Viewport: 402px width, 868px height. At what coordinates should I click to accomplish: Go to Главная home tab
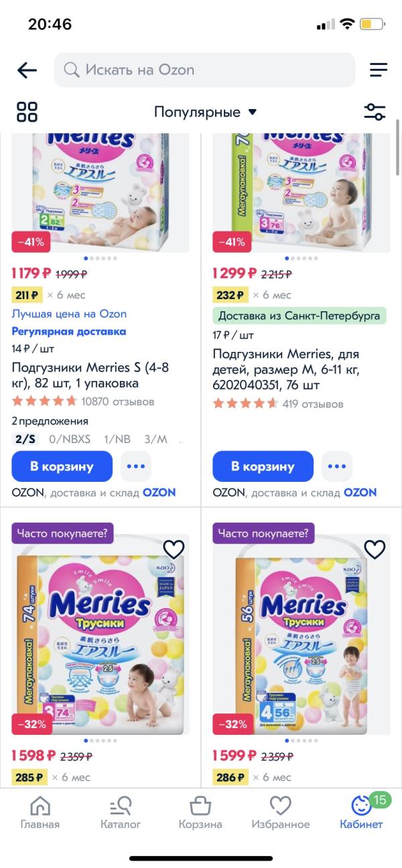click(40, 812)
